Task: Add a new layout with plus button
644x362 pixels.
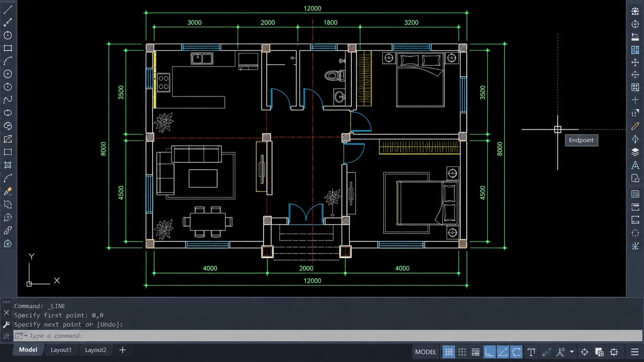Action: pos(122,350)
